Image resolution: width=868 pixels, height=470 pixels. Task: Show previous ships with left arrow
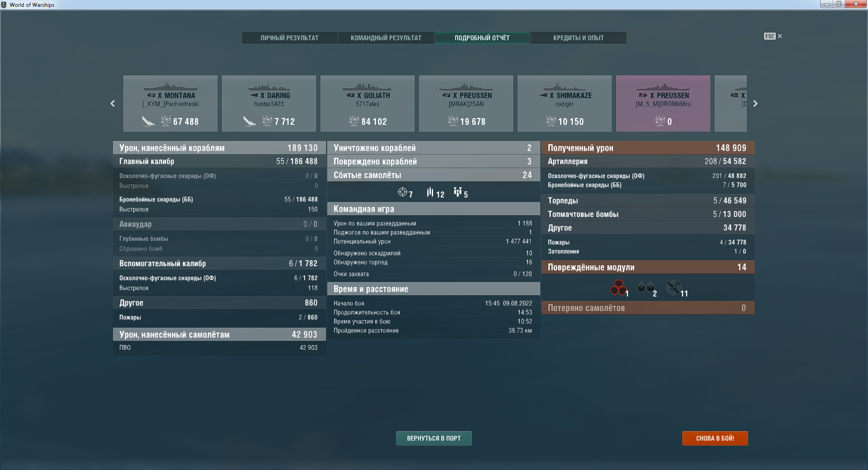coord(113,103)
